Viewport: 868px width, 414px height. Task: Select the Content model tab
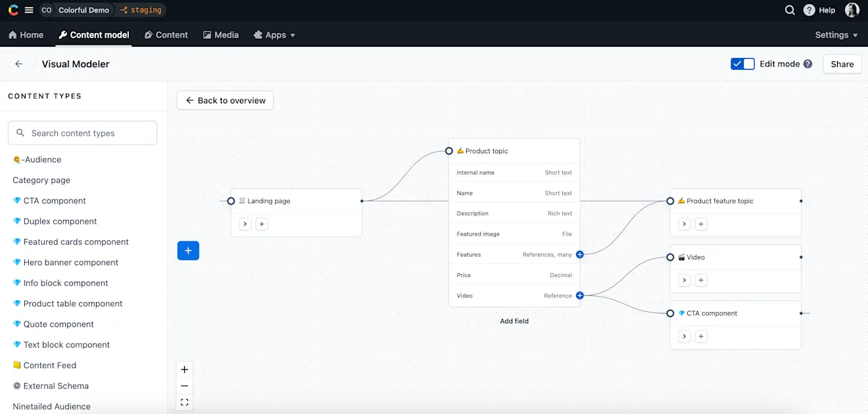click(x=94, y=35)
